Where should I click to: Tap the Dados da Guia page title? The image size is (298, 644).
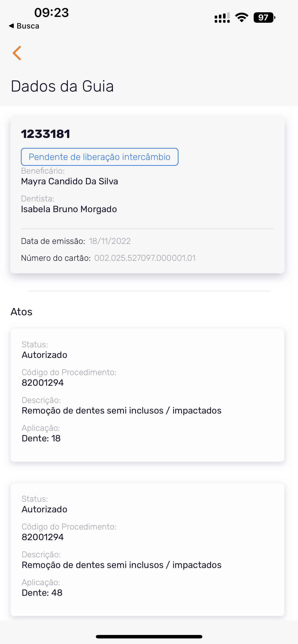(62, 86)
